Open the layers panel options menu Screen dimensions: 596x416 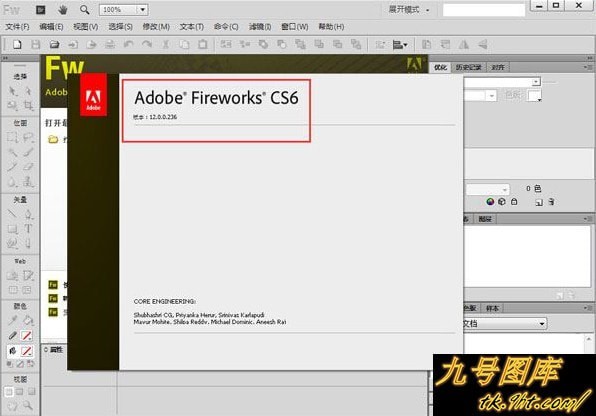point(588,219)
